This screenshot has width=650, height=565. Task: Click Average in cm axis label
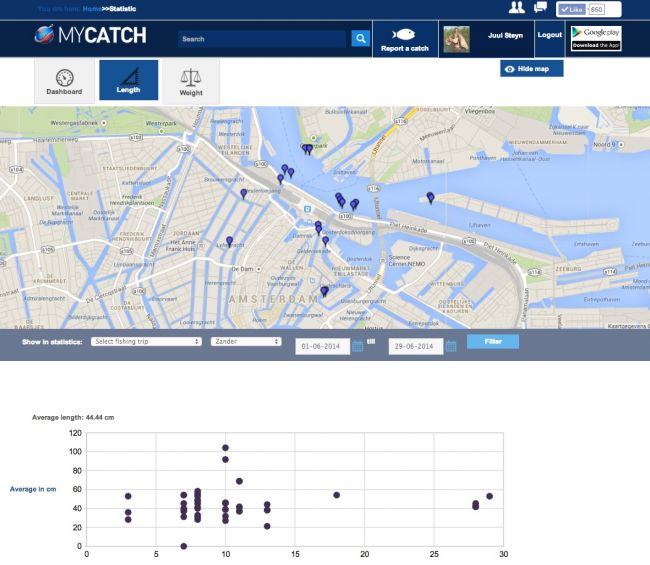tap(33, 489)
